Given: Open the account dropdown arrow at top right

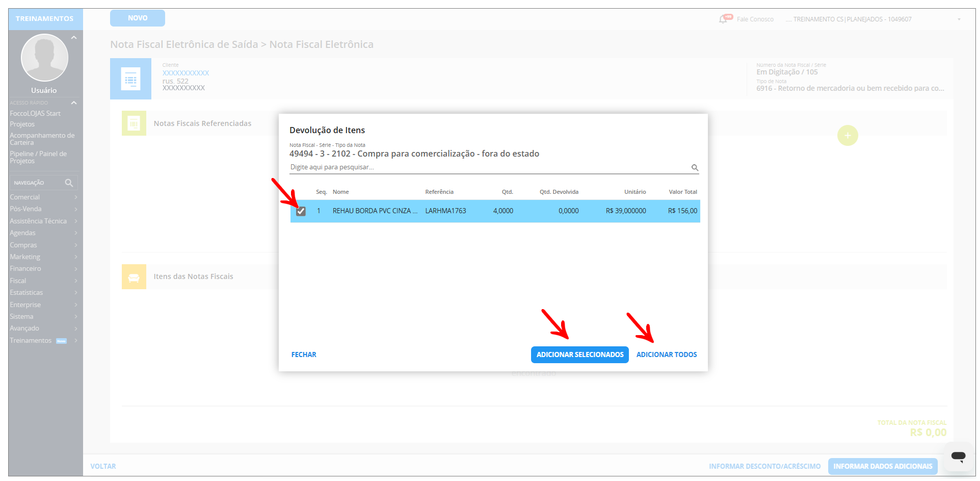Looking at the screenshot, I should click(x=959, y=19).
